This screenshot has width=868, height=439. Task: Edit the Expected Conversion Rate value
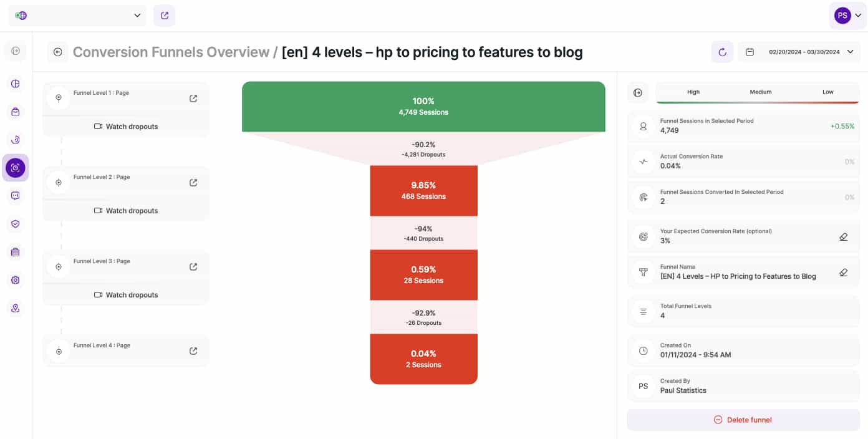pyautogui.click(x=843, y=237)
